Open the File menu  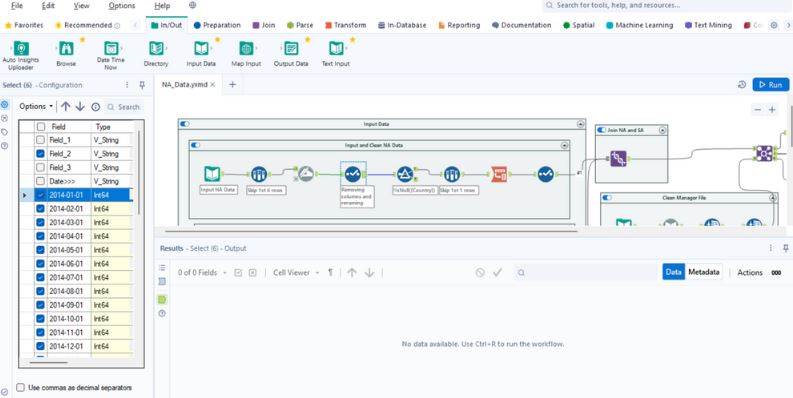coord(17,6)
